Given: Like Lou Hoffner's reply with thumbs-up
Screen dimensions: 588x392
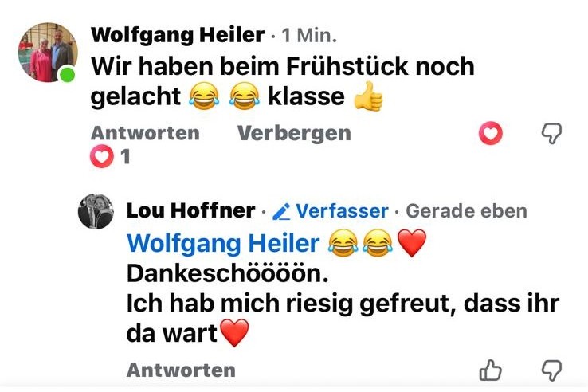Looking at the screenshot, I should click(491, 370).
